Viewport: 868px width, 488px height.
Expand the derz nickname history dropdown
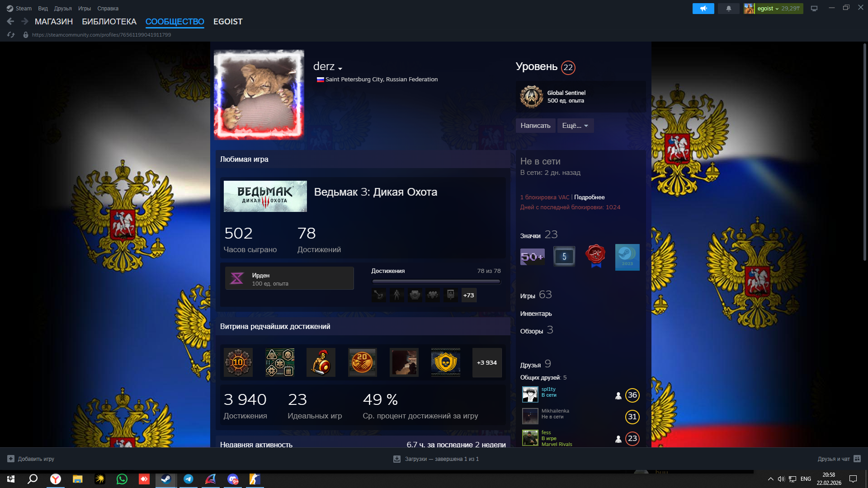coord(340,69)
